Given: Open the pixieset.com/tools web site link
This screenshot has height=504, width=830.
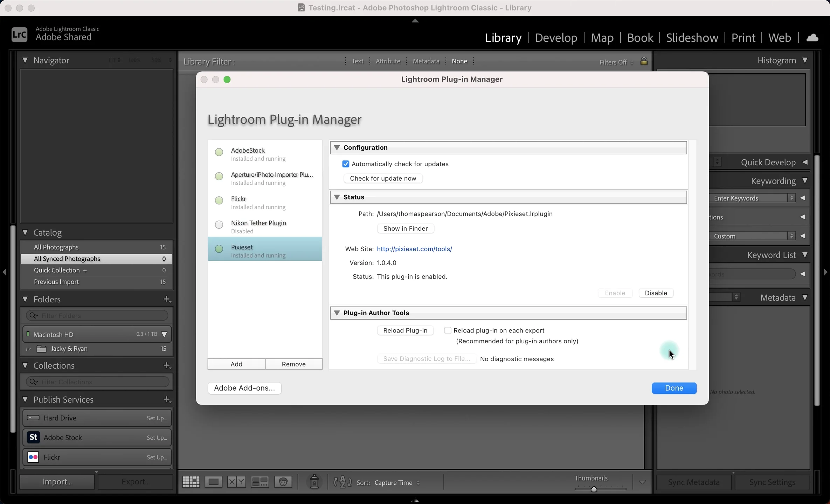Looking at the screenshot, I should pyautogui.click(x=414, y=249).
